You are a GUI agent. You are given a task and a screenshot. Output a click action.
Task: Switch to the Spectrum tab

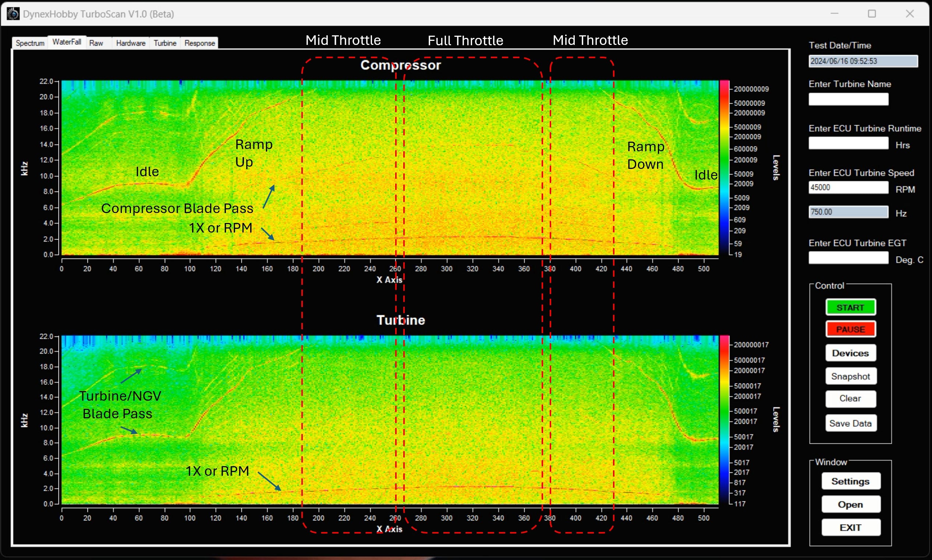30,43
